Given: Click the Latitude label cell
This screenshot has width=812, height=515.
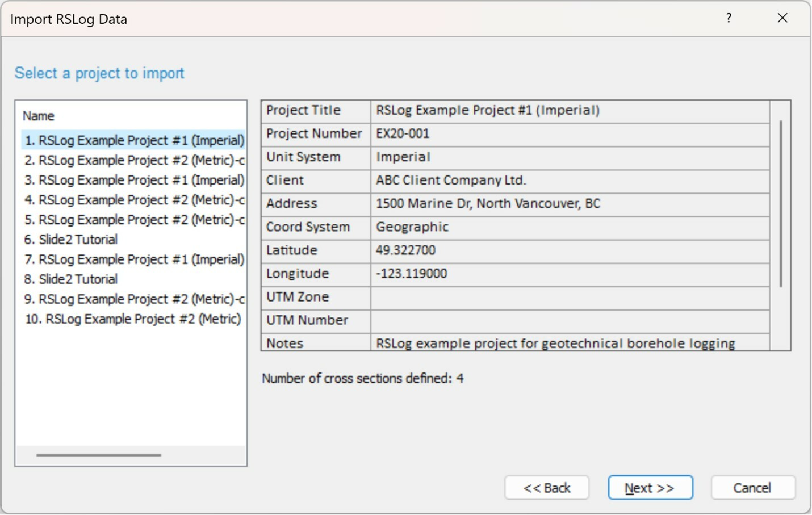Looking at the screenshot, I should pyautogui.click(x=316, y=250).
